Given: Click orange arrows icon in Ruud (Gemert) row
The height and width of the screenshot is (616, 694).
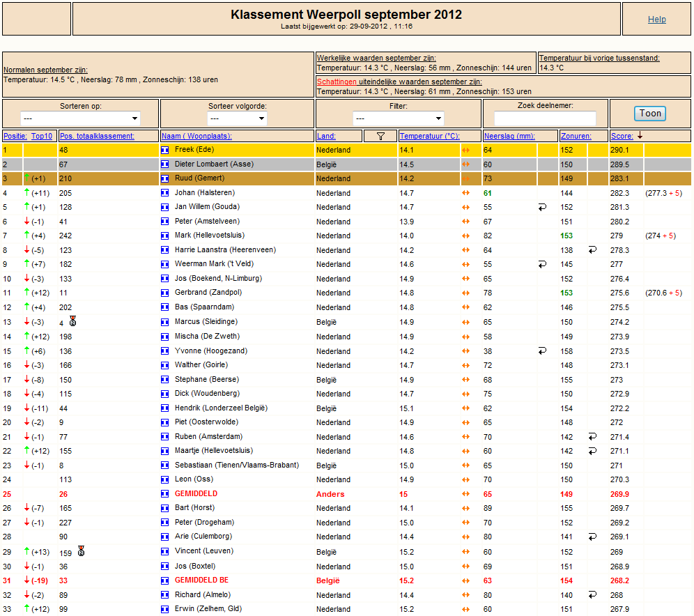Looking at the screenshot, I should pos(465,179).
